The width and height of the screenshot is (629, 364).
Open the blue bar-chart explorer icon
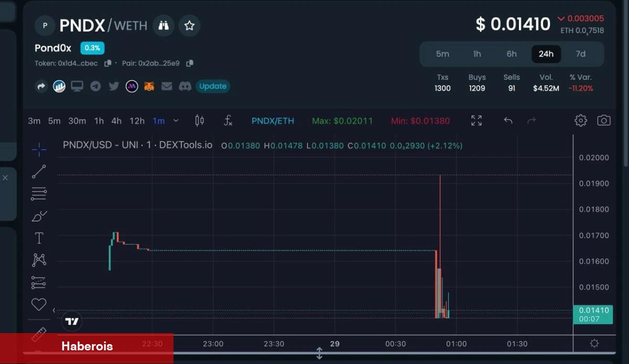click(x=59, y=86)
